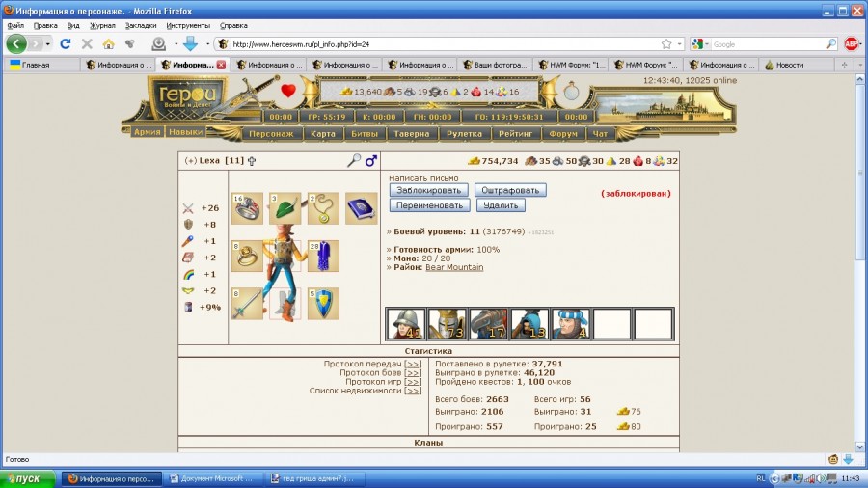Expand the Протокол боев [>>] link

point(413,373)
